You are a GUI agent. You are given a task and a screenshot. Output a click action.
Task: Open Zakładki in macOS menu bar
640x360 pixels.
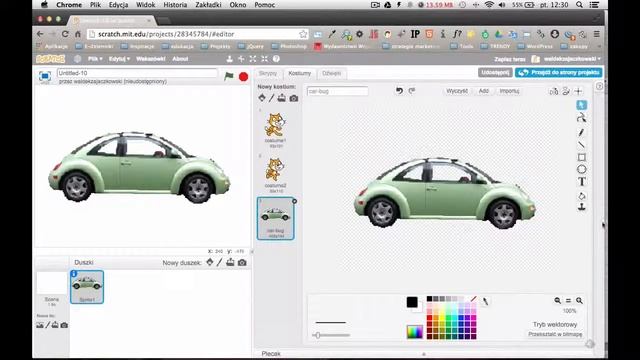208,5
